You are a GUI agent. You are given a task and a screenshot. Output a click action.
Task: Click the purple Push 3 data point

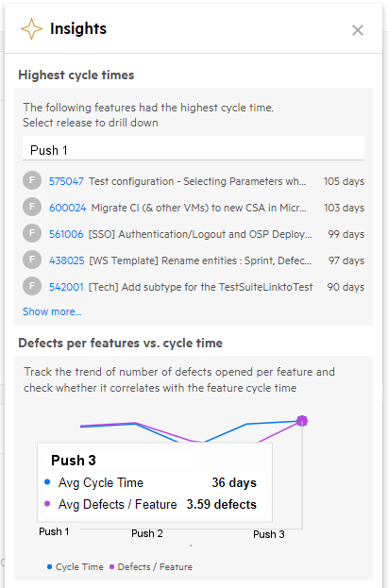click(302, 421)
